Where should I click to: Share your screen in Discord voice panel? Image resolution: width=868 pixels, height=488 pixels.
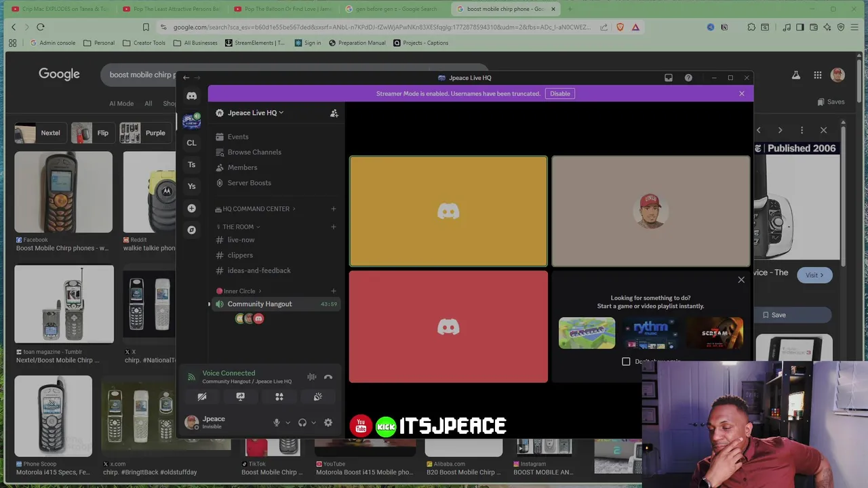(x=240, y=396)
